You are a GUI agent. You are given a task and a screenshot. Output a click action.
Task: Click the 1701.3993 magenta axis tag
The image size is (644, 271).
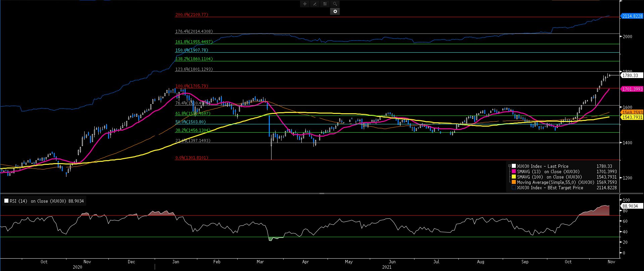pos(632,89)
